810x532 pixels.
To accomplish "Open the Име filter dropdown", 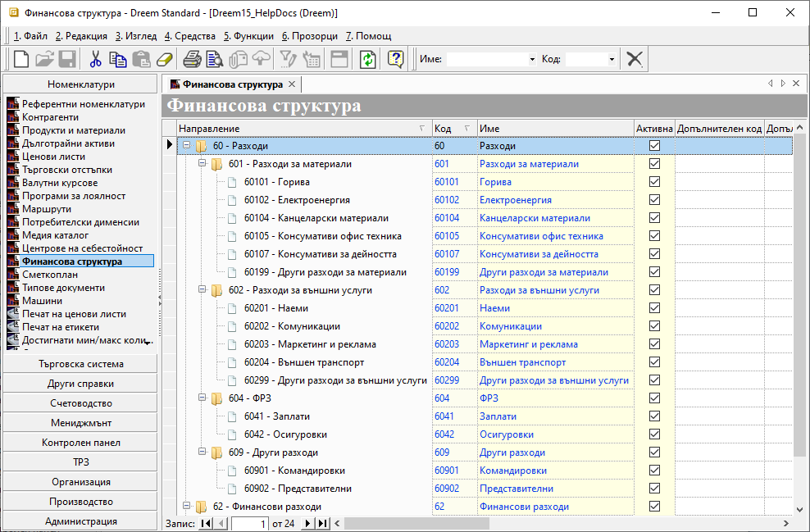I will (532, 60).
